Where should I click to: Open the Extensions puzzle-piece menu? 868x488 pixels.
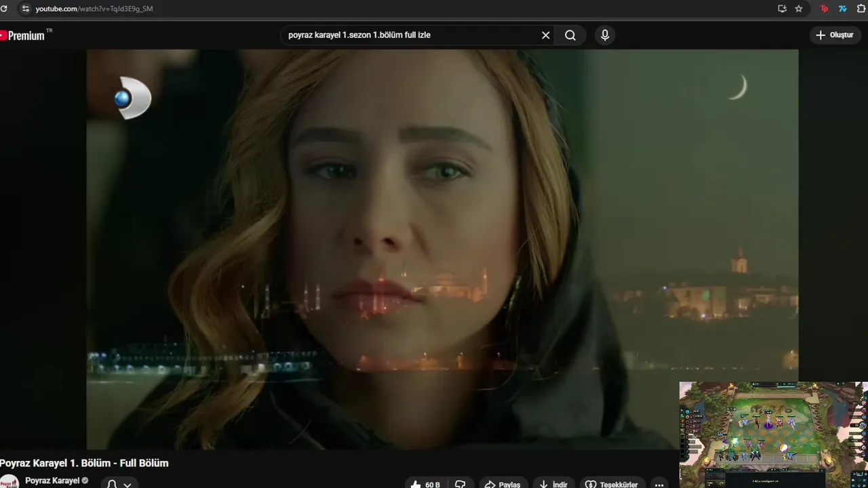[x=862, y=9]
